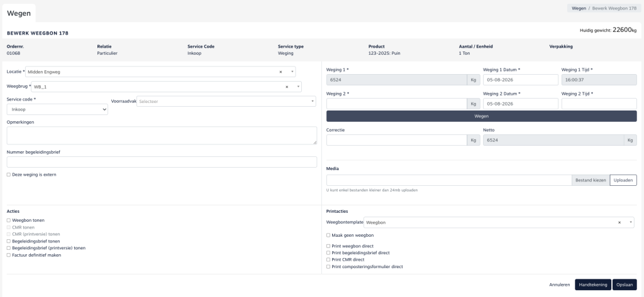Check 'Print composteringsformulier direct' option

(x=328, y=267)
